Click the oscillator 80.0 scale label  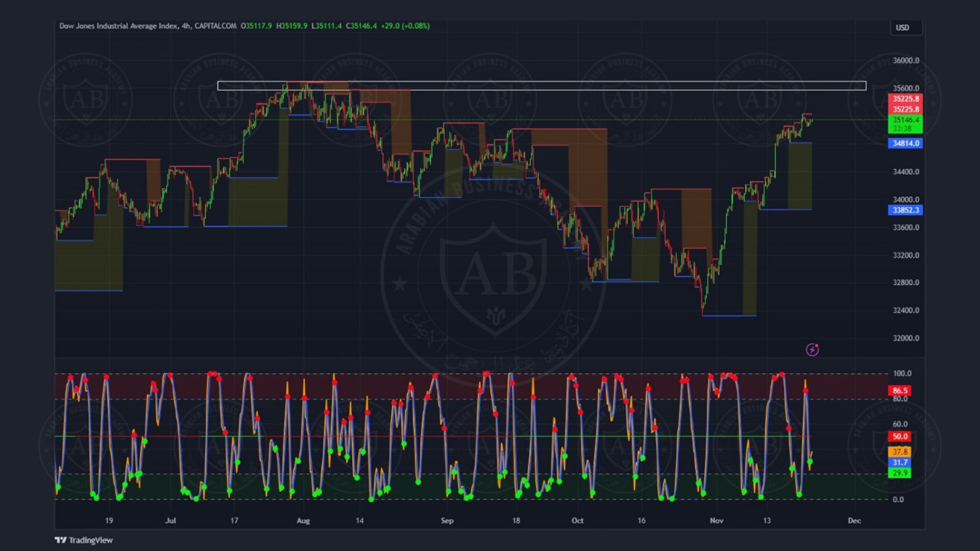(900, 399)
